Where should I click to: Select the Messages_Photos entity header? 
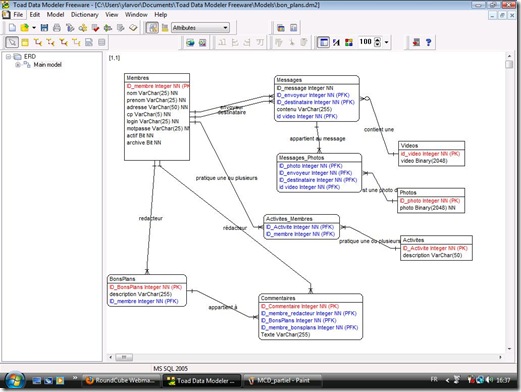319,158
